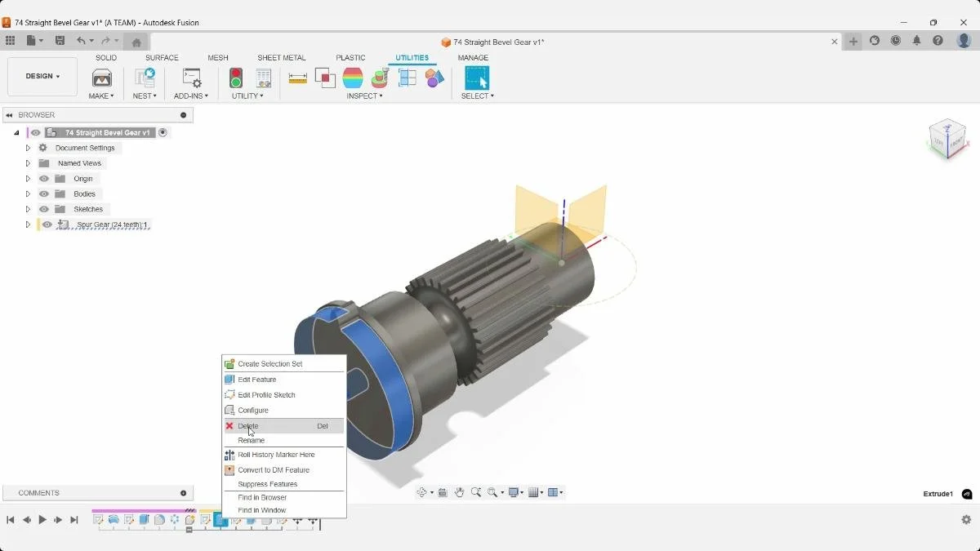Switch to the MANAGE tab
The image size is (980, 551).
pos(473,58)
